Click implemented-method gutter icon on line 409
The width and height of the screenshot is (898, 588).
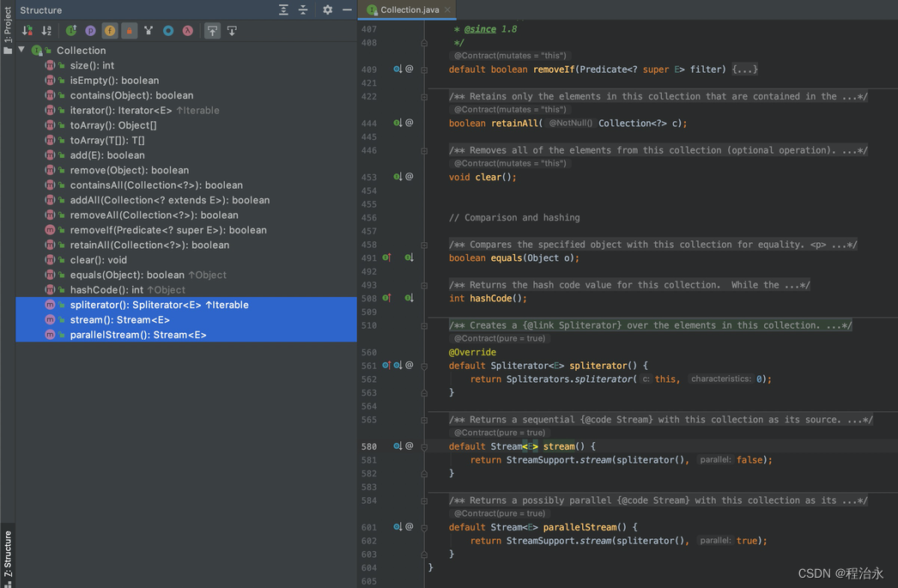[397, 69]
